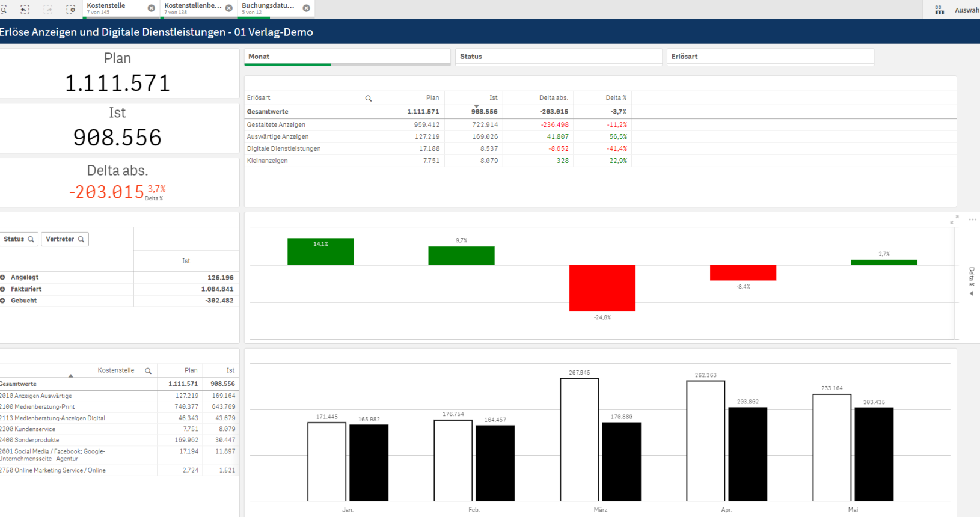This screenshot has width=980, height=517.
Task: Select the -24,8% red bar
Action: point(602,288)
